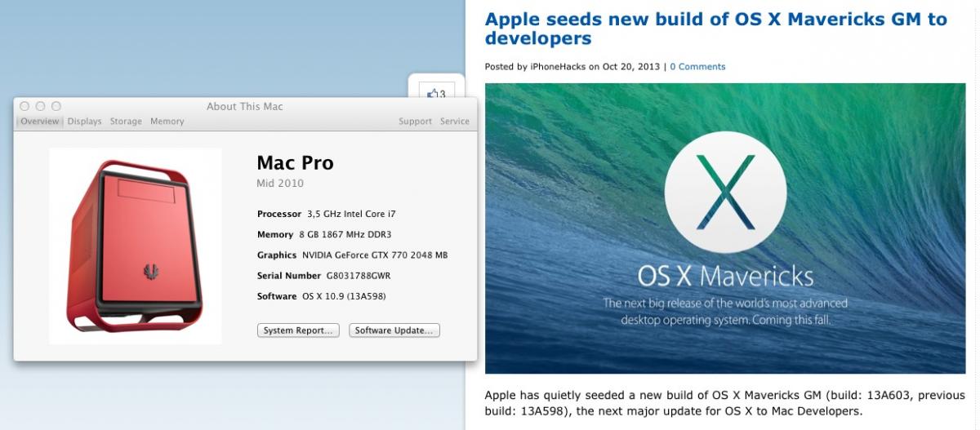
Task: Open System Report
Action: pyautogui.click(x=299, y=330)
